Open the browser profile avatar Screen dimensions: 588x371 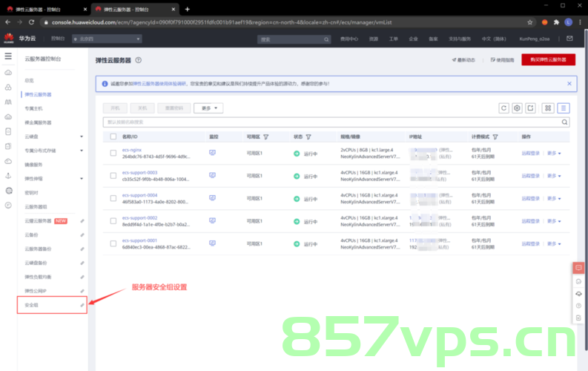pyautogui.click(x=569, y=22)
